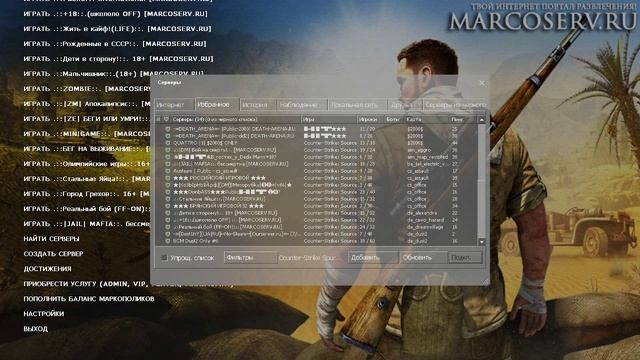Open the Друзья tab
This screenshot has width=640, height=360.
(404, 105)
